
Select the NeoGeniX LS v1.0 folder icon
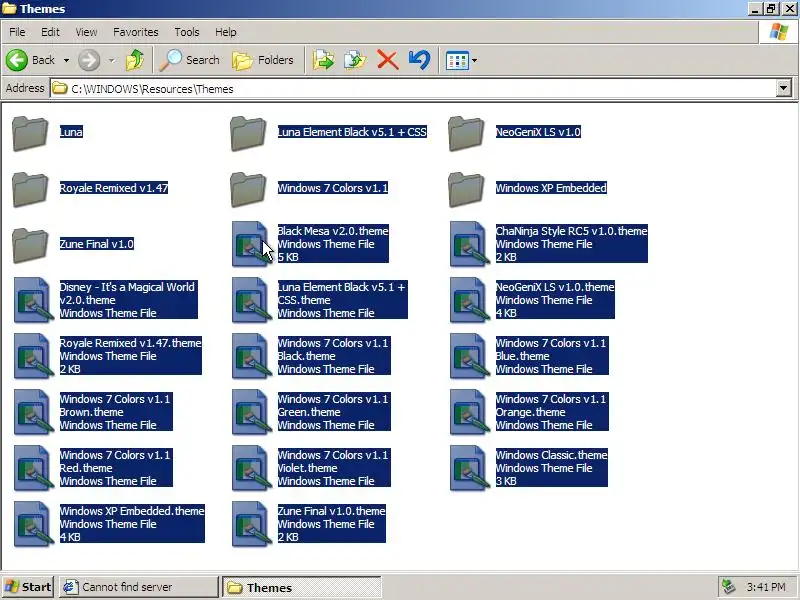[466, 133]
